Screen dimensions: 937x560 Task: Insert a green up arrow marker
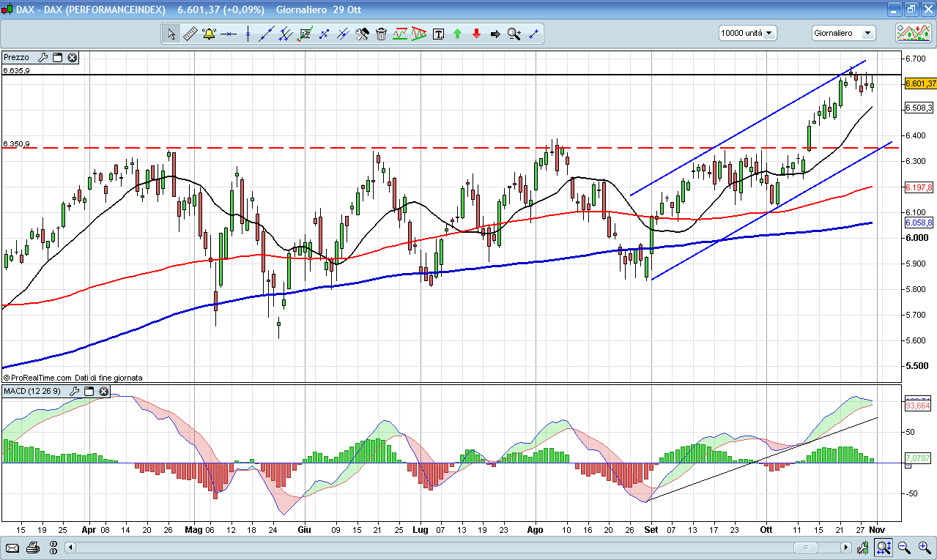point(458,34)
